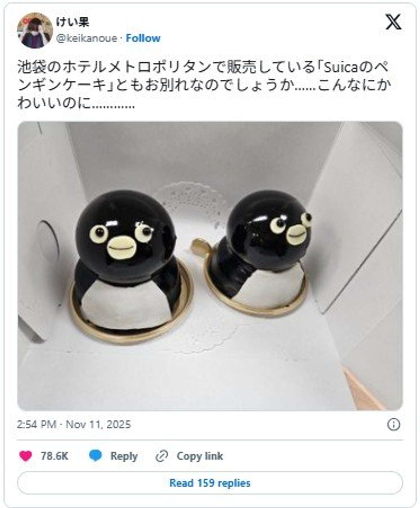
Task: Click the Reply label
Action: [124, 456]
